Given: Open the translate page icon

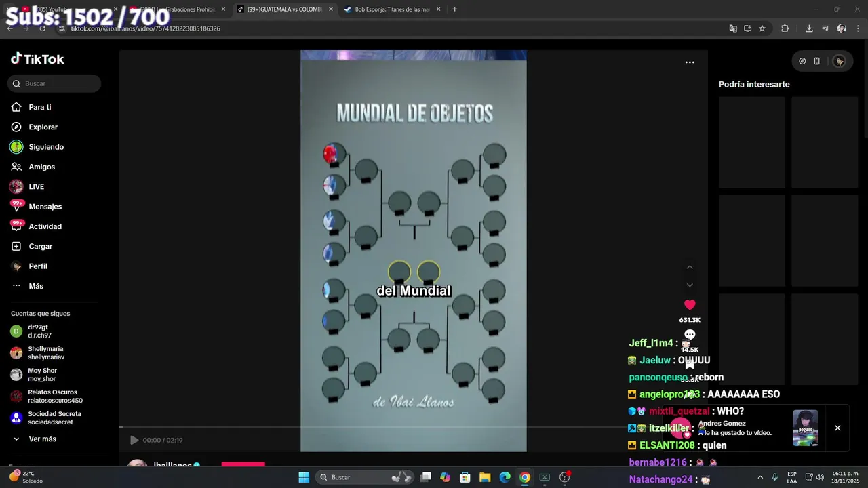Looking at the screenshot, I should coord(733,28).
